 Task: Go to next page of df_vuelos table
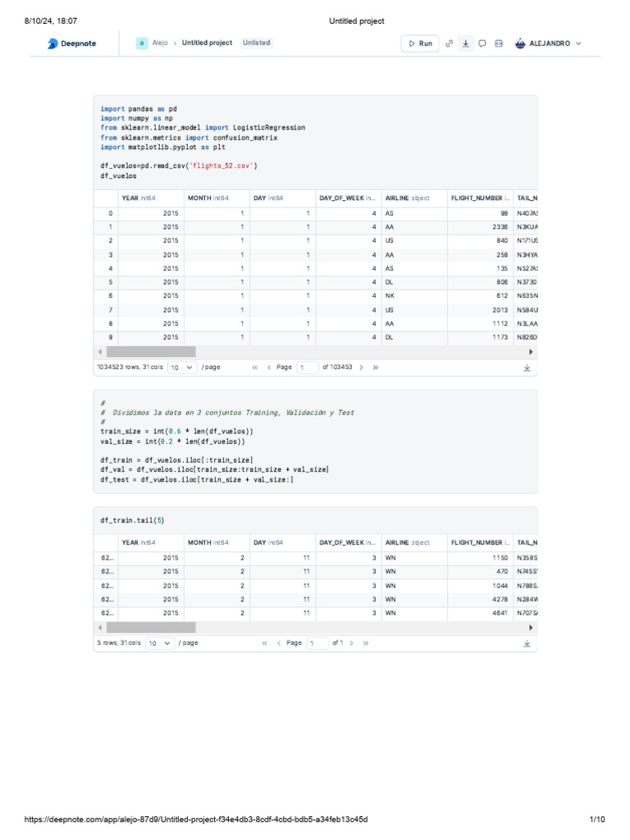(363, 367)
